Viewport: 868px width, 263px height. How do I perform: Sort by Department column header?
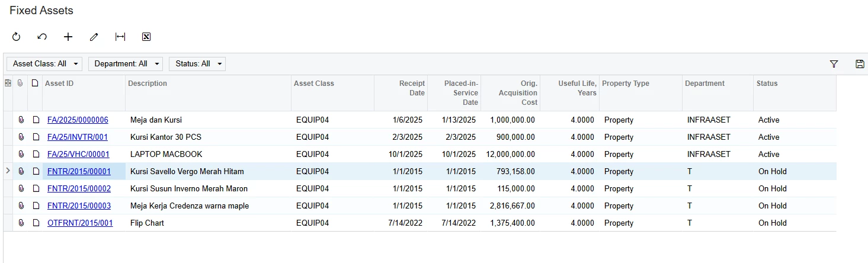(718, 93)
